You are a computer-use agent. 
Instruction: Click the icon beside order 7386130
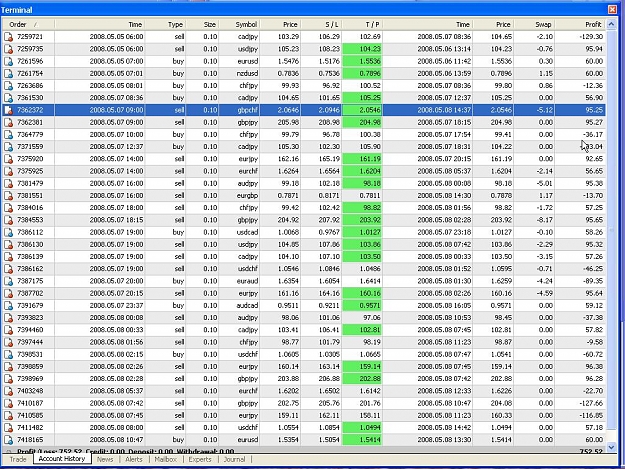pos(9,245)
